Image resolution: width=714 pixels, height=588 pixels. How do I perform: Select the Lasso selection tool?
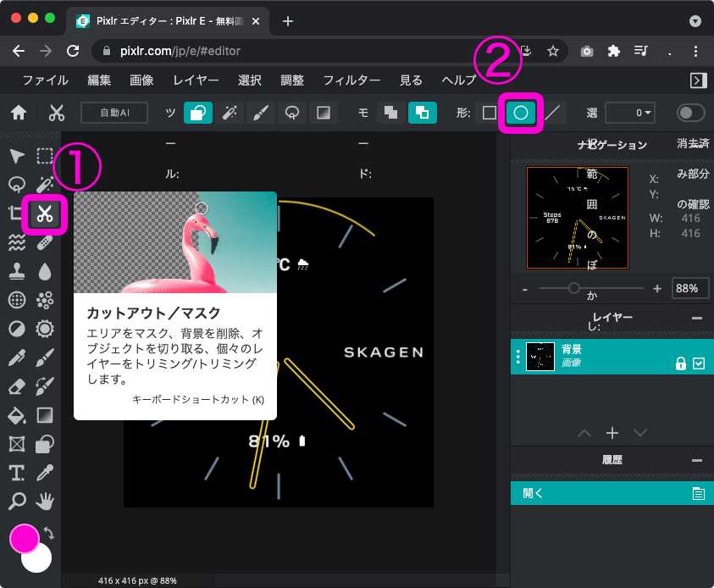(x=17, y=185)
